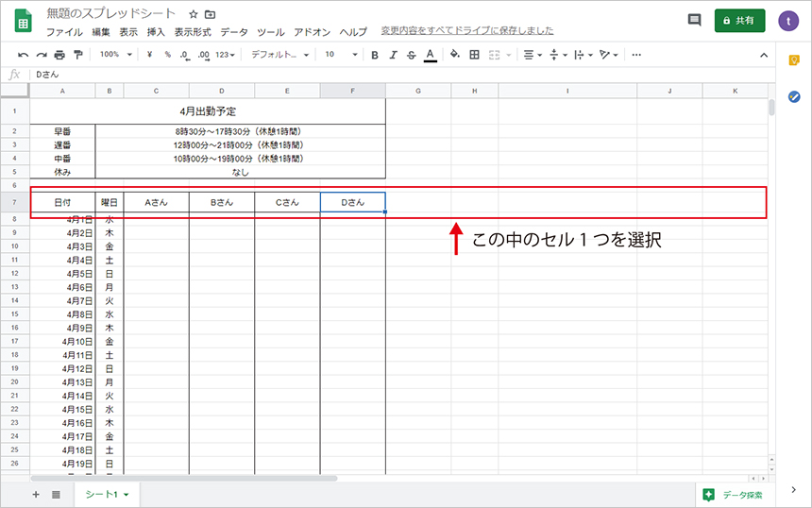Image resolution: width=812 pixels, height=508 pixels.
Task: Open the 挿入 menu
Action: click(x=156, y=31)
